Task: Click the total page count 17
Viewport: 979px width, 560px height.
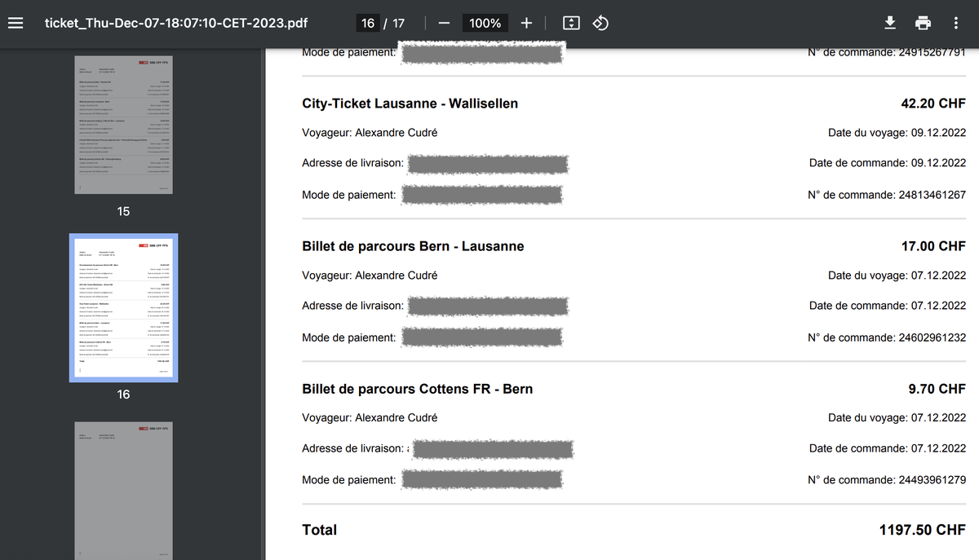Action: tap(398, 23)
